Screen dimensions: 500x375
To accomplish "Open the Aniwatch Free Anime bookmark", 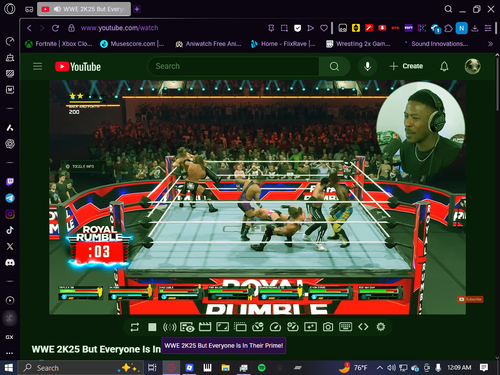I will (208, 44).
